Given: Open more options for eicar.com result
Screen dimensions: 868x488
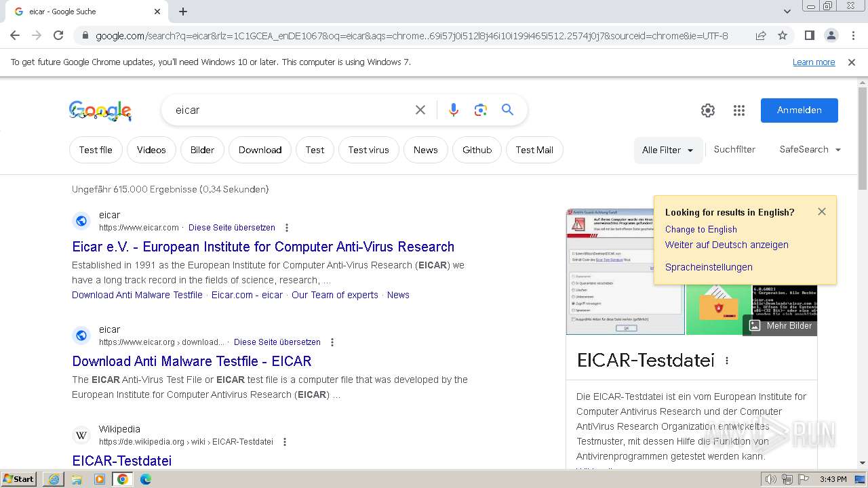Looking at the screenshot, I should pos(287,228).
